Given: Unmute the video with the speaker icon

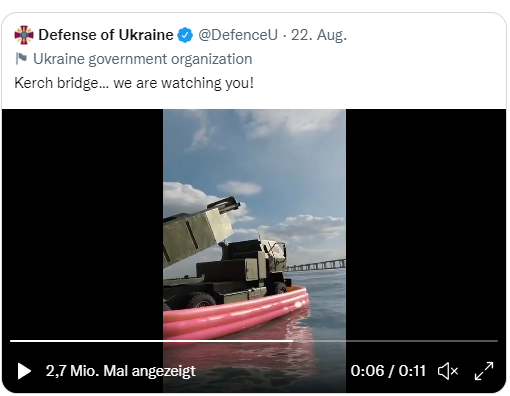Looking at the screenshot, I should pyautogui.click(x=448, y=371).
